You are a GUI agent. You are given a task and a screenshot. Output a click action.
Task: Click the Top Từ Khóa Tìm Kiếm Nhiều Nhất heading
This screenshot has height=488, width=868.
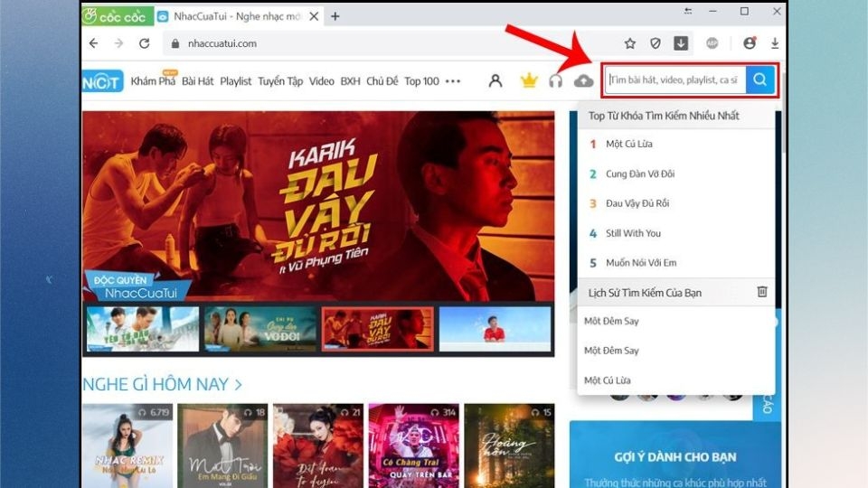click(664, 116)
